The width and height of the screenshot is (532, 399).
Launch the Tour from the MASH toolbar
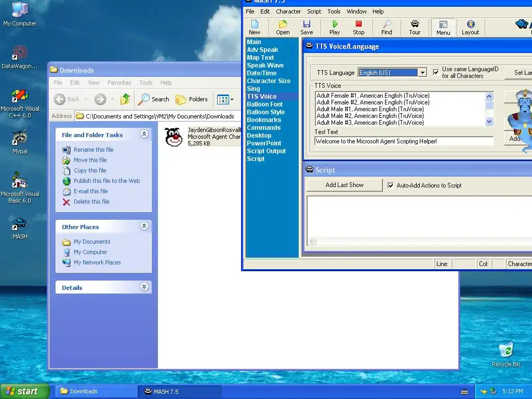tap(415, 28)
